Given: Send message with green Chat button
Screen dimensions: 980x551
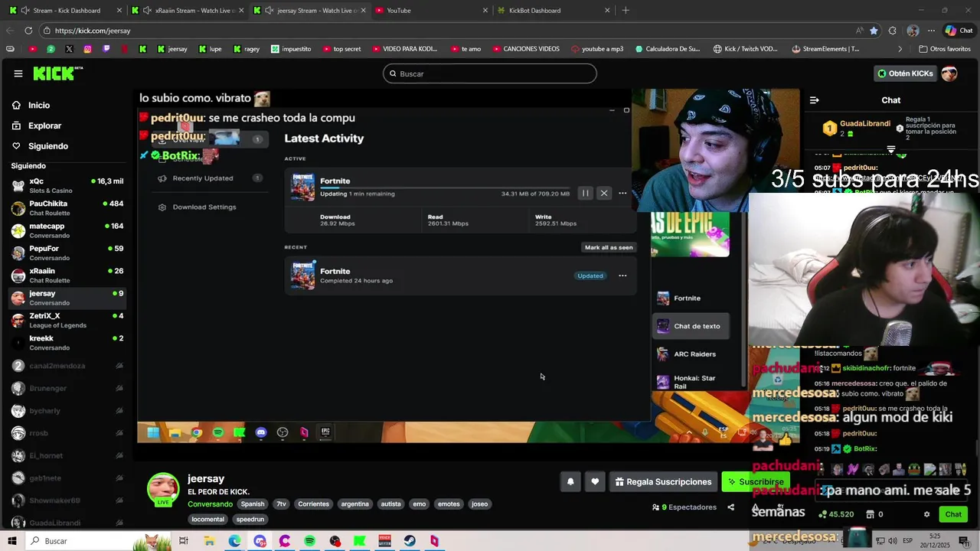Looking at the screenshot, I should pos(953,514).
